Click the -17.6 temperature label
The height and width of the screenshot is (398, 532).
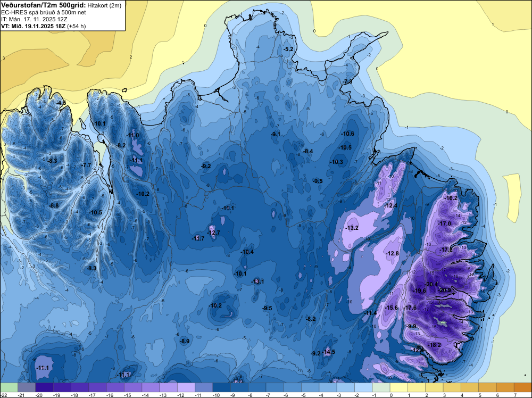coord(411,308)
